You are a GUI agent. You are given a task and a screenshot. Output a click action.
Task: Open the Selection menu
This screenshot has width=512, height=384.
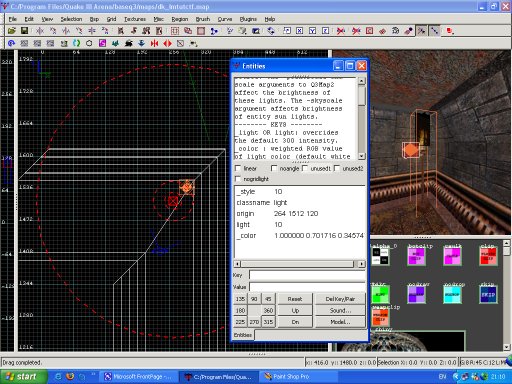click(71, 19)
